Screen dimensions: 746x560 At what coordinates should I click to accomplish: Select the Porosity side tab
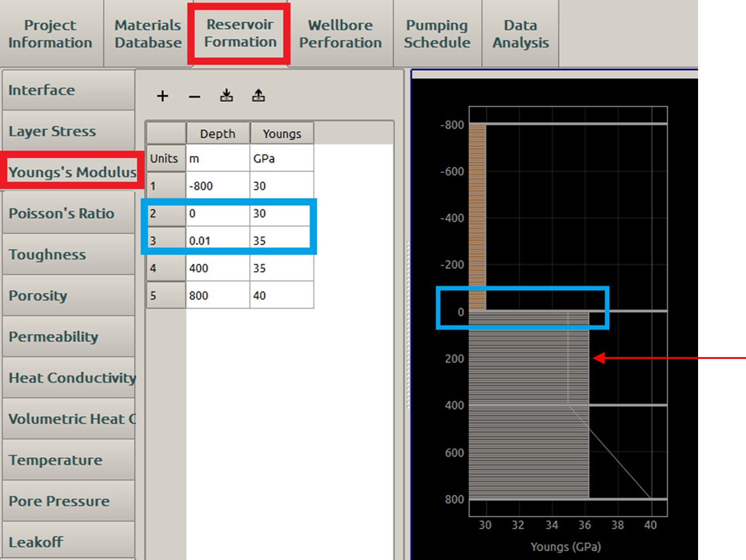point(68,296)
